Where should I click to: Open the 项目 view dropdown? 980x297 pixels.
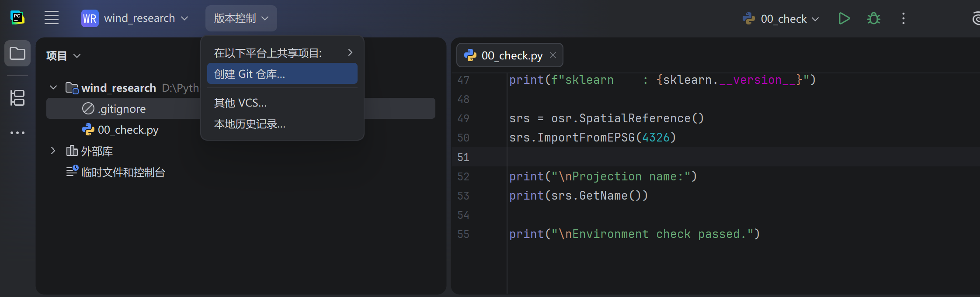coord(63,56)
